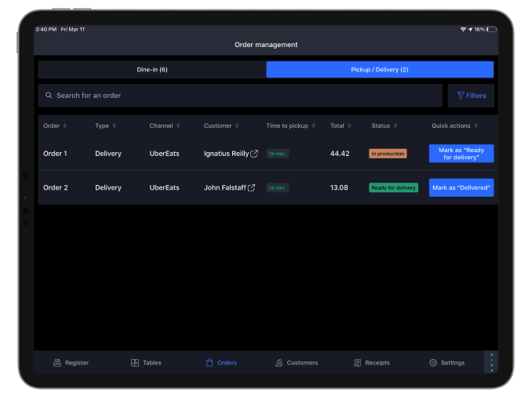View the Receipts section

pyautogui.click(x=372, y=363)
